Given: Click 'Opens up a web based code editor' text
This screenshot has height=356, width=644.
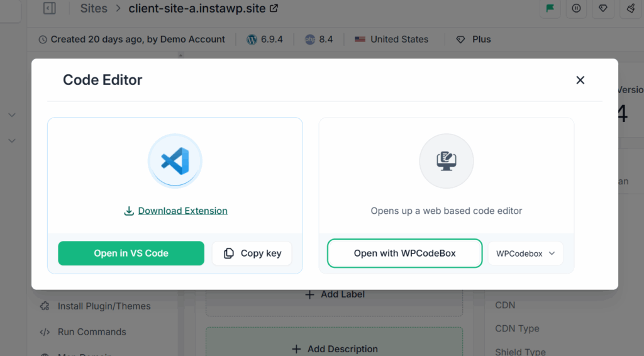Looking at the screenshot, I should click(x=447, y=211).
